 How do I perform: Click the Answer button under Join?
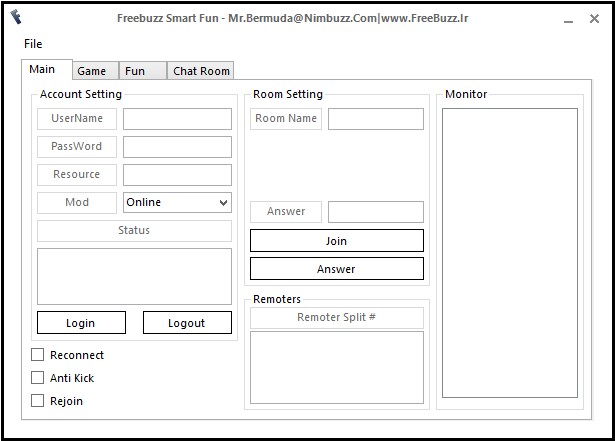[x=337, y=268]
